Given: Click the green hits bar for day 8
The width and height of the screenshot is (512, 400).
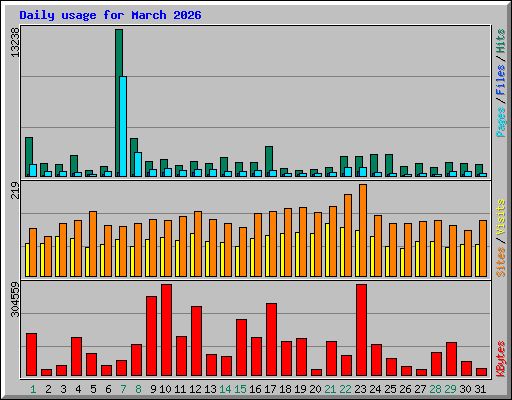Looking at the screenshot, I should (133, 157).
